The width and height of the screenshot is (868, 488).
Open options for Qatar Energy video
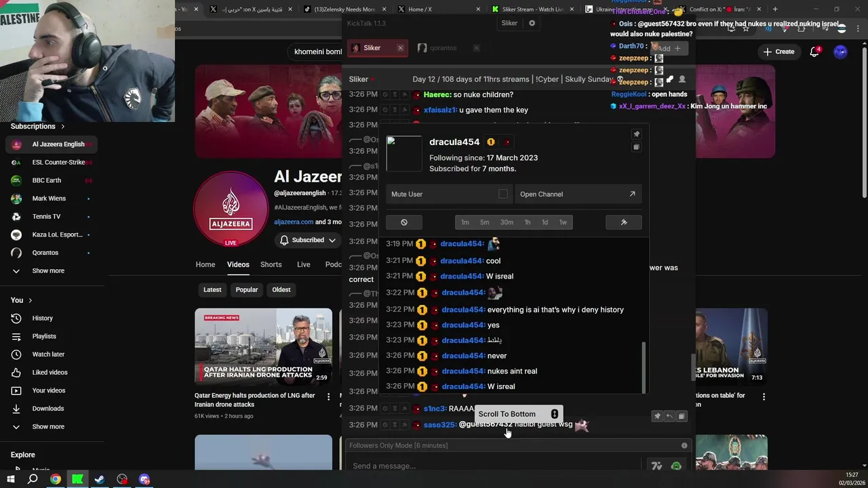(329, 396)
